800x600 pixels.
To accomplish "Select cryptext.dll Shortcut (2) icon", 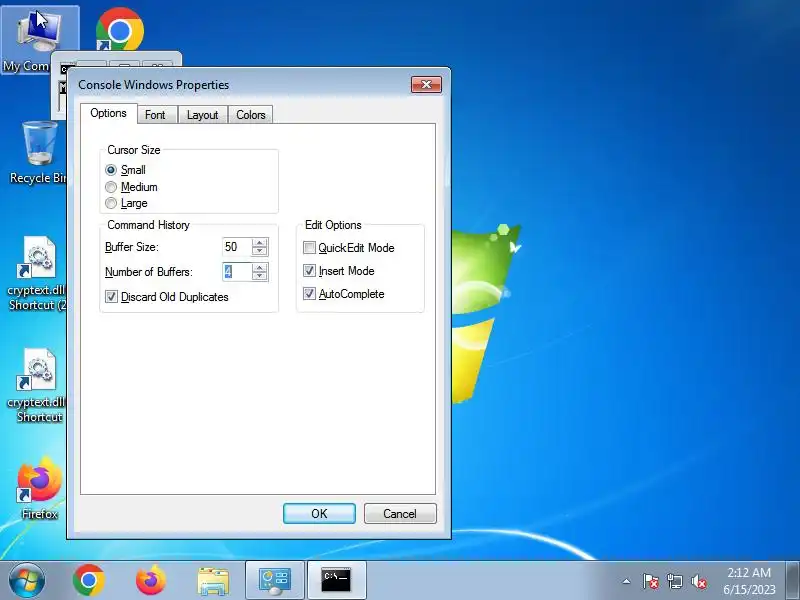I will (37, 273).
